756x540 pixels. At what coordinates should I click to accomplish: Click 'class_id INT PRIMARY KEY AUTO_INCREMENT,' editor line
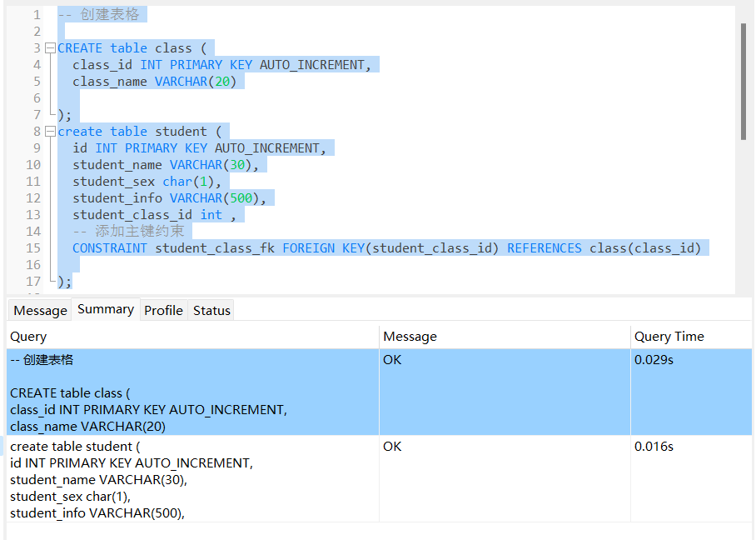pyautogui.click(x=221, y=65)
